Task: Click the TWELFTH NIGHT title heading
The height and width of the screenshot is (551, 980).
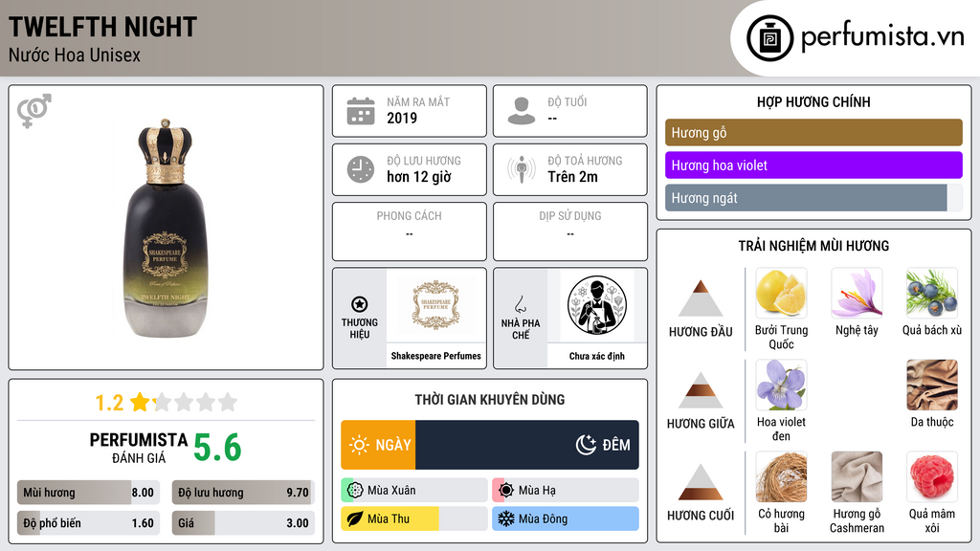Action: tap(102, 27)
